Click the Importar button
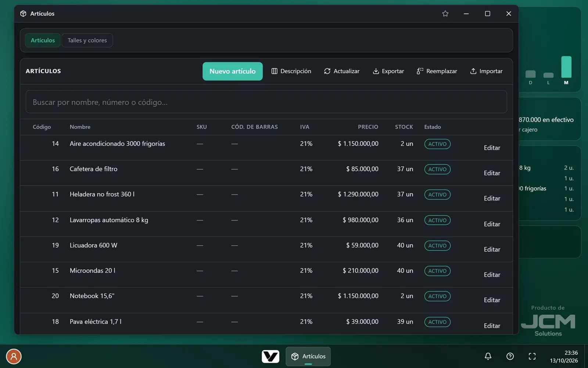Image resolution: width=588 pixels, height=368 pixels. click(x=486, y=71)
